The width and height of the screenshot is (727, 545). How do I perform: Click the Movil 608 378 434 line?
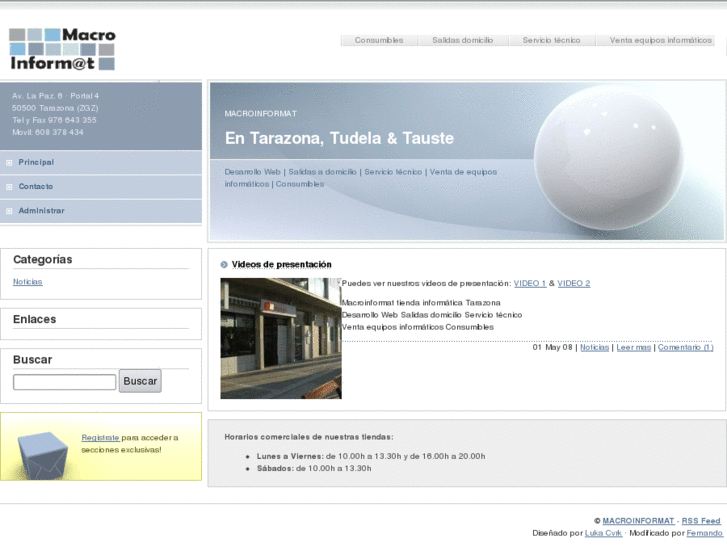(48, 132)
